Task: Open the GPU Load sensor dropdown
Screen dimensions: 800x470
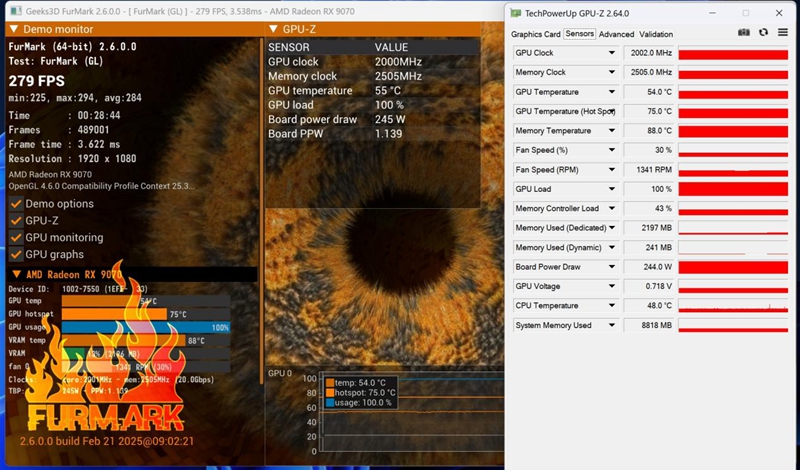Action: 611,189
